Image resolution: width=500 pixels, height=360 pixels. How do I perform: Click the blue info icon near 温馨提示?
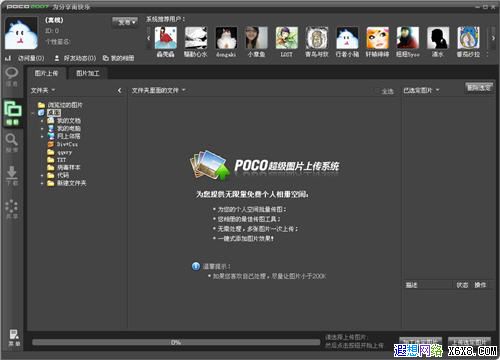[196, 266]
